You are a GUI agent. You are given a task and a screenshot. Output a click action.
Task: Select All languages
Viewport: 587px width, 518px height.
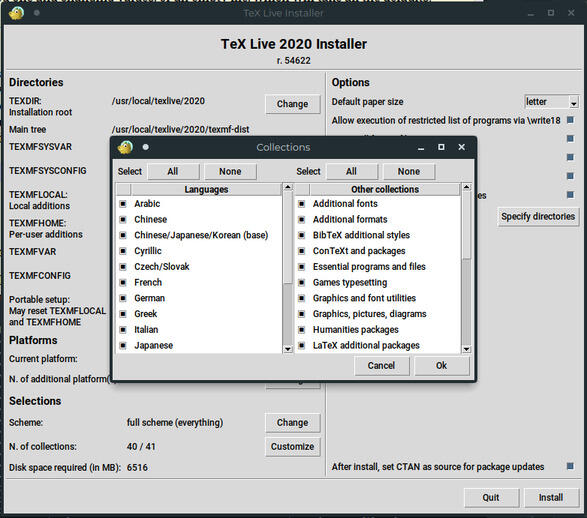(173, 171)
